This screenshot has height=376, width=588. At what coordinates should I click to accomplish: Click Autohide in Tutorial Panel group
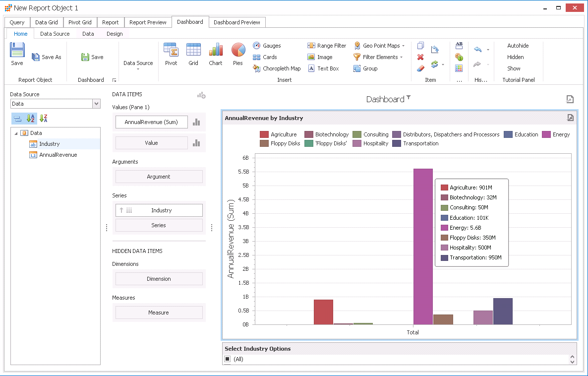tap(518, 46)
